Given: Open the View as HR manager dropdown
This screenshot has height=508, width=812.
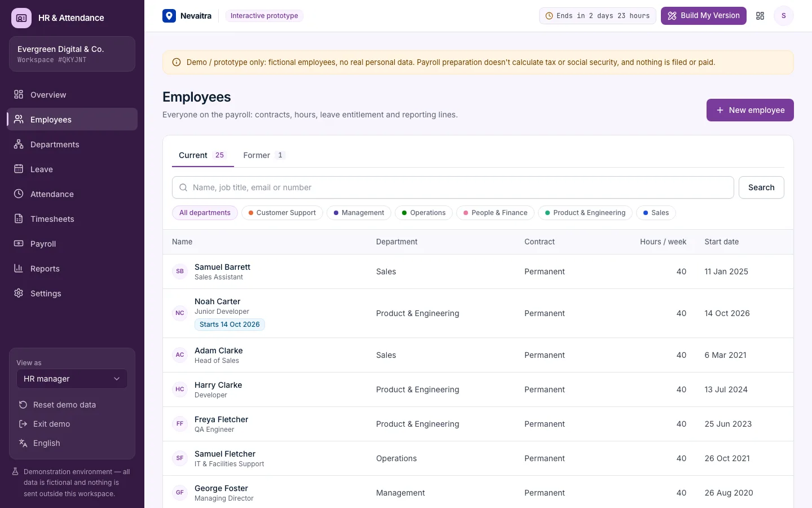Looking at the screenshot, I should coord(72,379).
